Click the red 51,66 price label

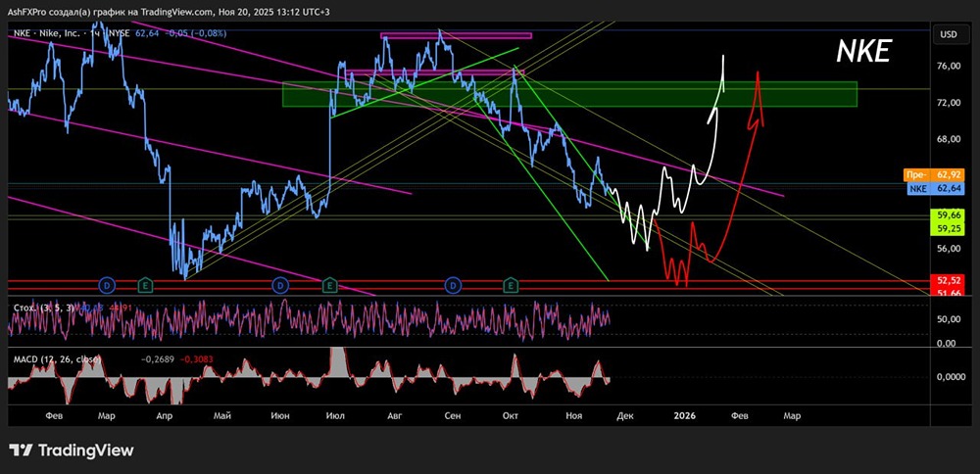[948, 292]
